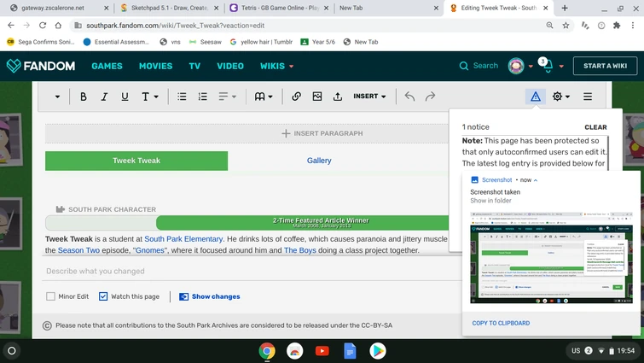The width and height of the screenshot is (644, 363).
Task: Open the text alignment dropdown
Action: click(x=228, y=97)
